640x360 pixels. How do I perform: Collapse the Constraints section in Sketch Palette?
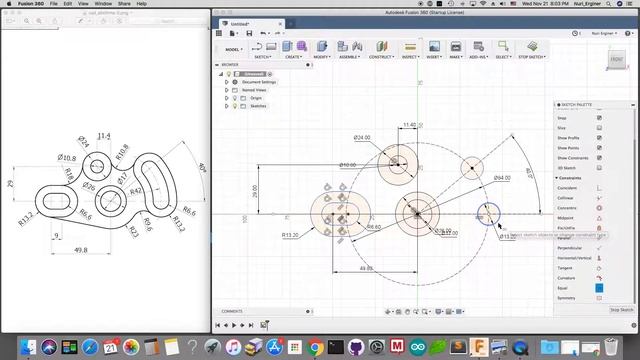557,178
